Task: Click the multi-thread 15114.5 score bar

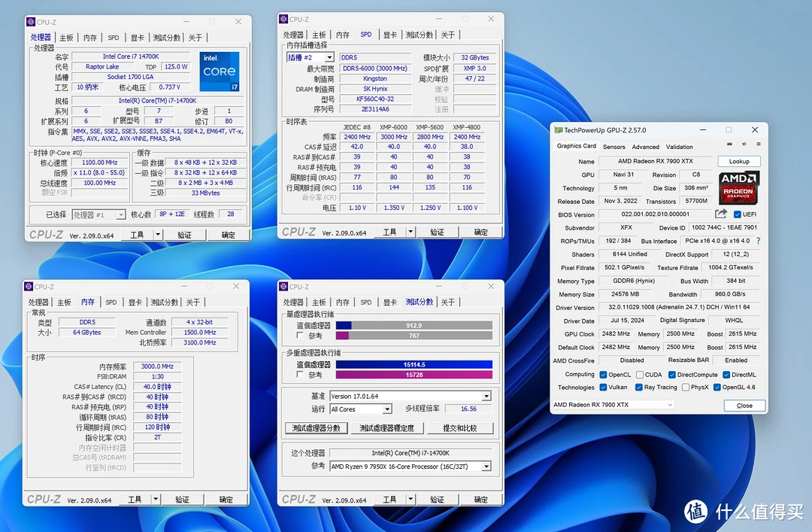Action: [414, 364]
